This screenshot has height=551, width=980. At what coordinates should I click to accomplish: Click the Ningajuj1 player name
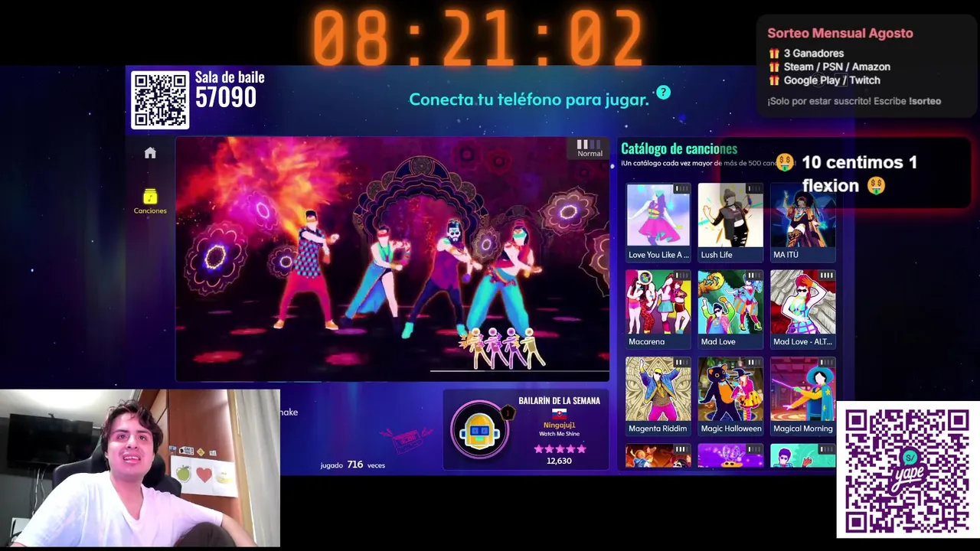point(559,425)
